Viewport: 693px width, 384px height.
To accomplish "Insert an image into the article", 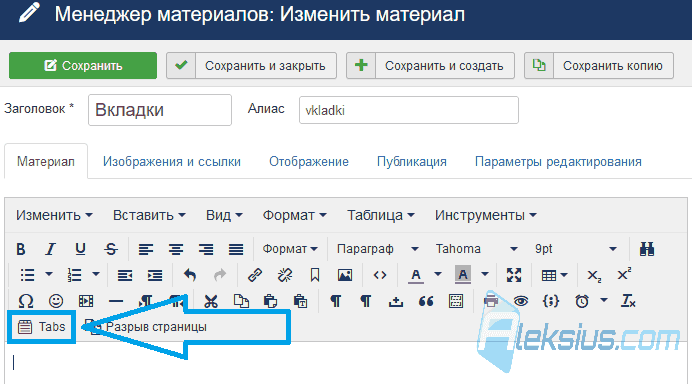I will (x=345, y=275).
